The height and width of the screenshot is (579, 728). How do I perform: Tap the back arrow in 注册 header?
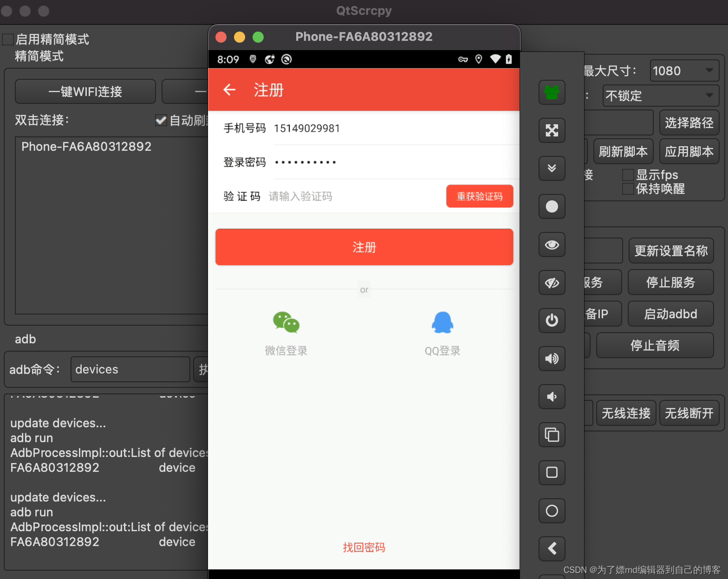coord(229,90)
